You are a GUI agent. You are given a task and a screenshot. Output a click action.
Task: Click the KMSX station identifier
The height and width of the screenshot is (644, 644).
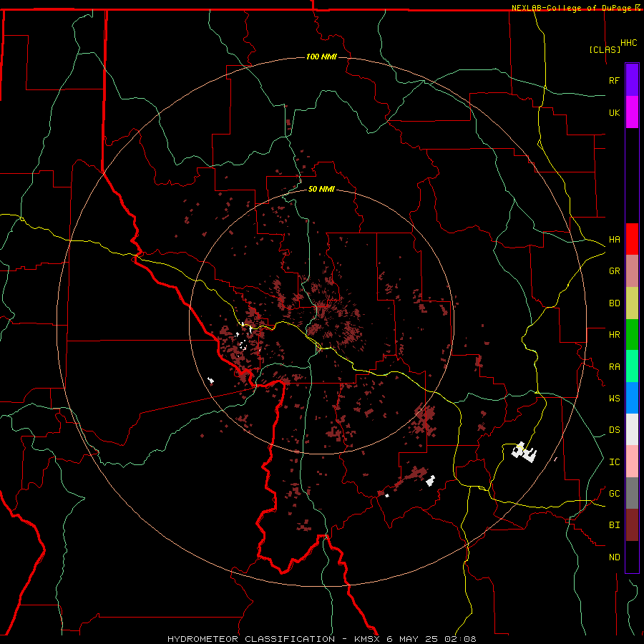coord(368,639)
